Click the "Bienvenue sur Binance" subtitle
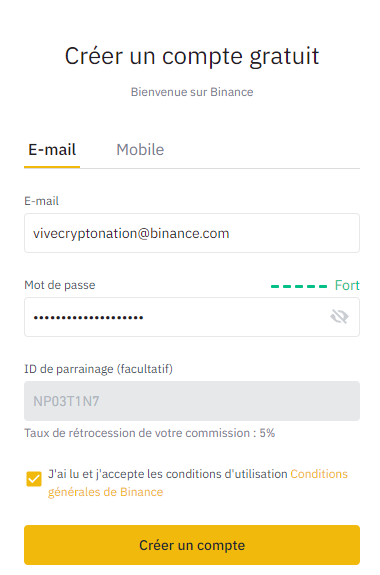 pyautogui.click(x=192, y=92)
